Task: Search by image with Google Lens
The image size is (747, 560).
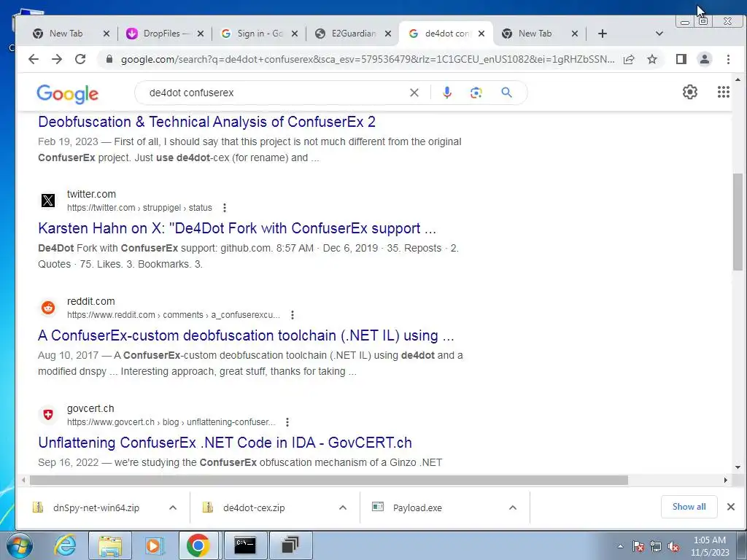Action: (x=476, y=93)
